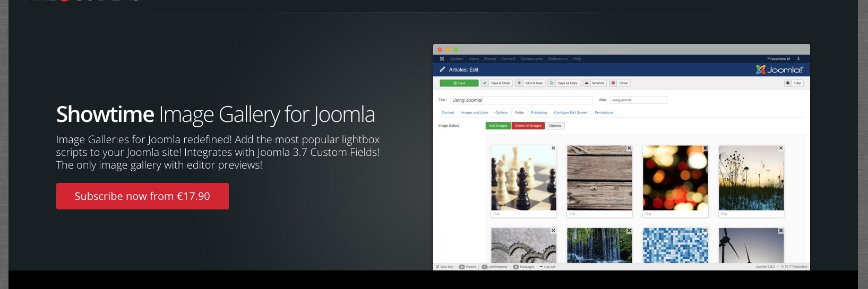The width and height of the screenshot is (868, 289).
Task: Click the 'Image Gallery' field label
Action: tap(449, 126)
